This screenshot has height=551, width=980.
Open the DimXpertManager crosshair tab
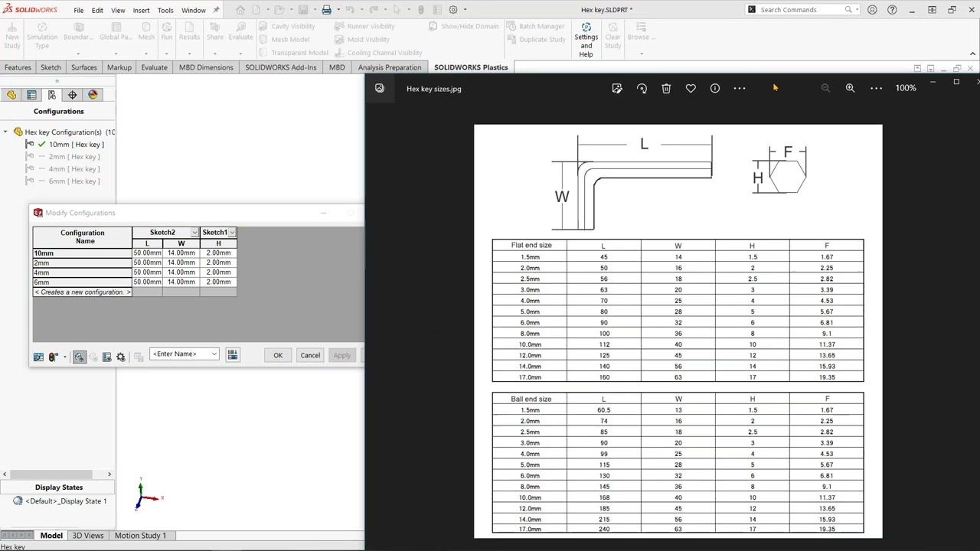click(73, 95)
